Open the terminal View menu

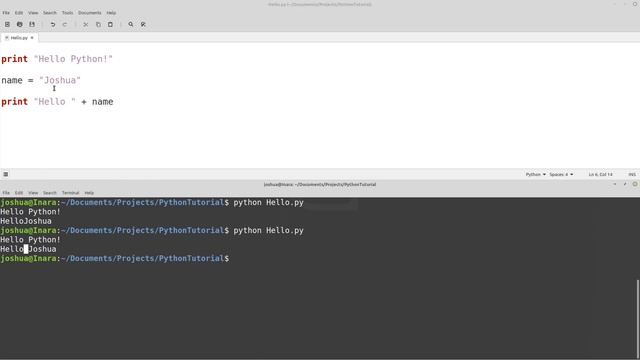pos(33,193)
